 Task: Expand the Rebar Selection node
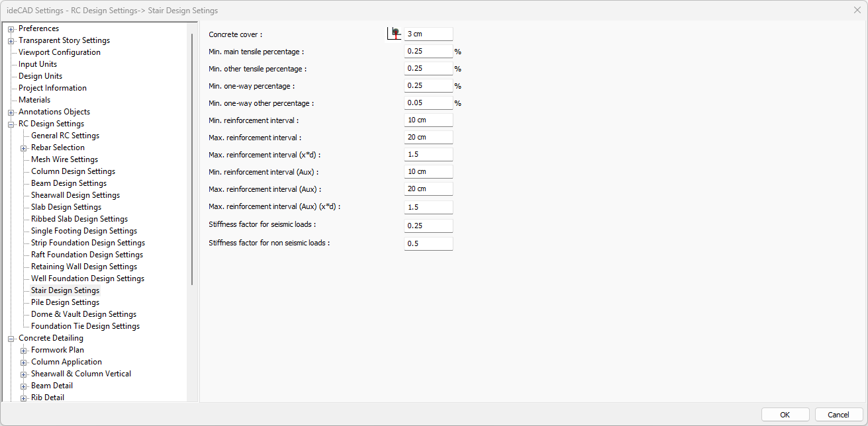tap(24, 148)
